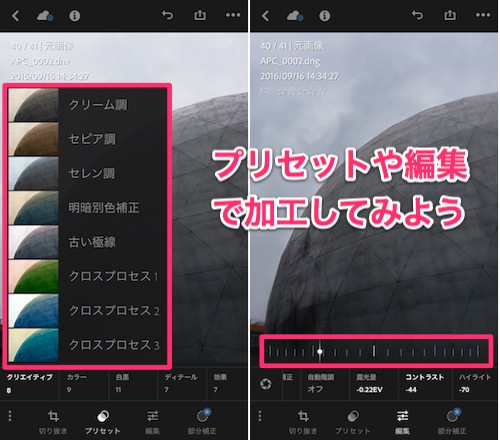Tap 編集 edit tool in right screen
This screenshot has height=440, width=500.
pyautogui.click(x=402, y=422)
